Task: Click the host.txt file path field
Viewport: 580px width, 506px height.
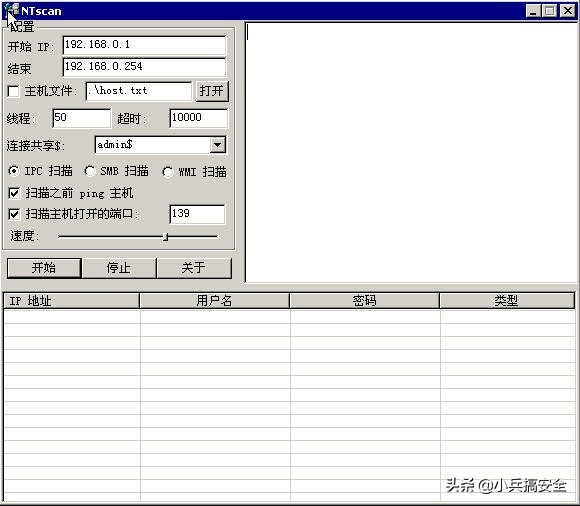Action: pyautogui.click(x=139, y=91)
